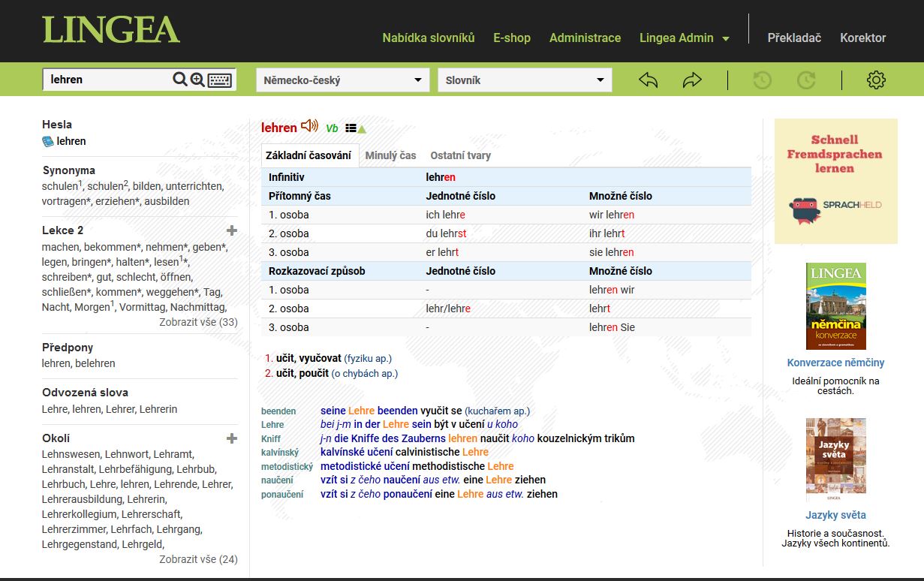Open advanced search with plus magnifier icon
The image size is (924, 581).
click(x=197, y=80)
